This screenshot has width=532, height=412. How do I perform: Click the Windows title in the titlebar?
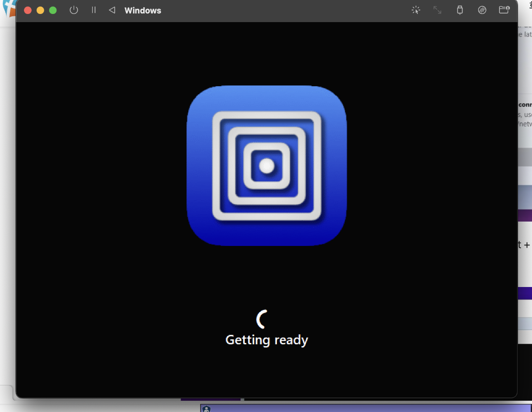[143, 10]
